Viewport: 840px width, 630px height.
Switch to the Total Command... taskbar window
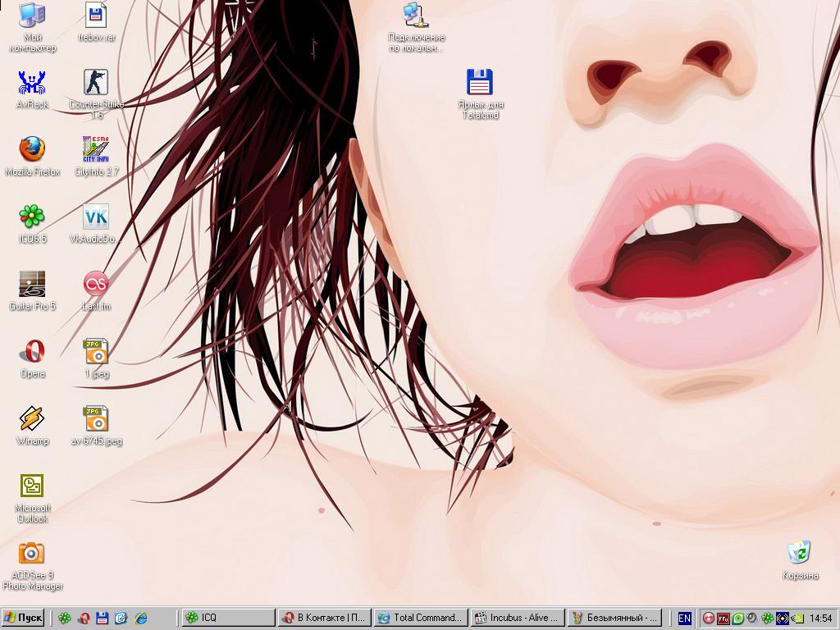click(x=421, y=618)
